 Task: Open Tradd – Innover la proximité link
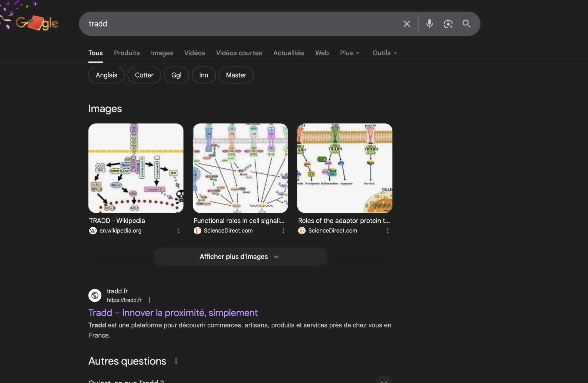point(173,313)
